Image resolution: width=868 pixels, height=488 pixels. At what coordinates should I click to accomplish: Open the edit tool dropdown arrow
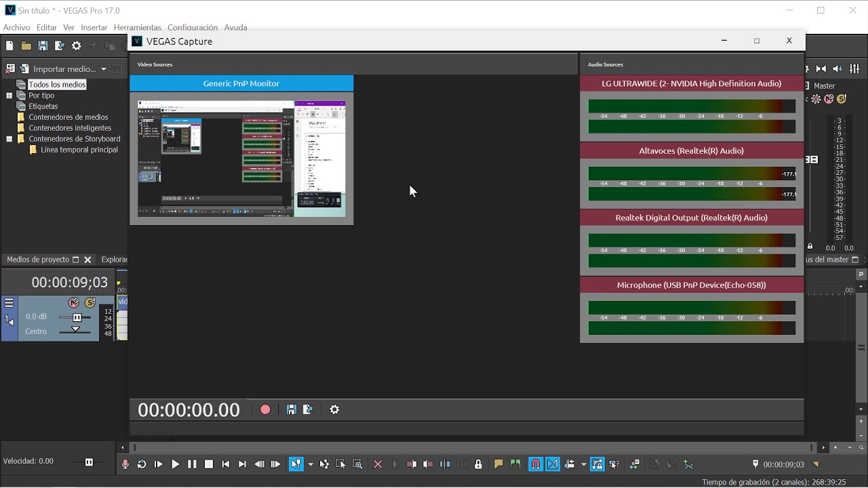[x=311, y=464]
